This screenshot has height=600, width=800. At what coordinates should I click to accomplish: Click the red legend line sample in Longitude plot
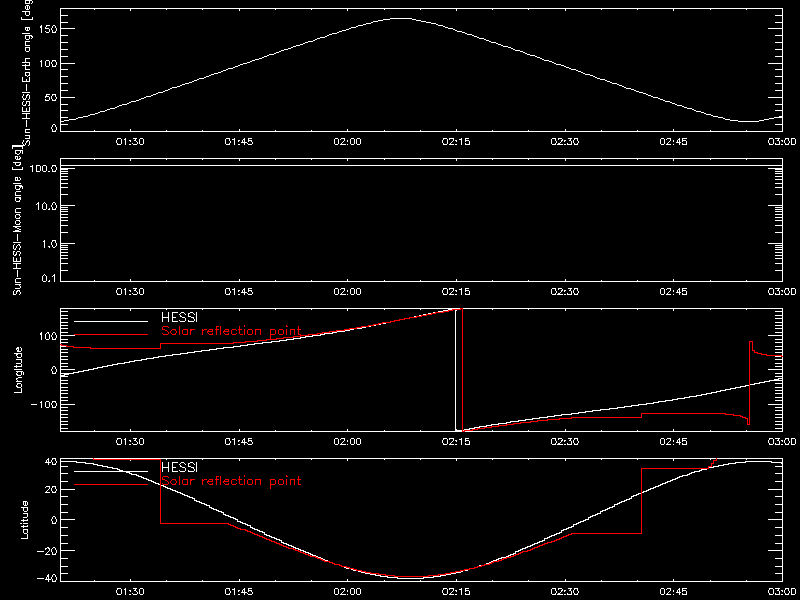tap(111, 335)
